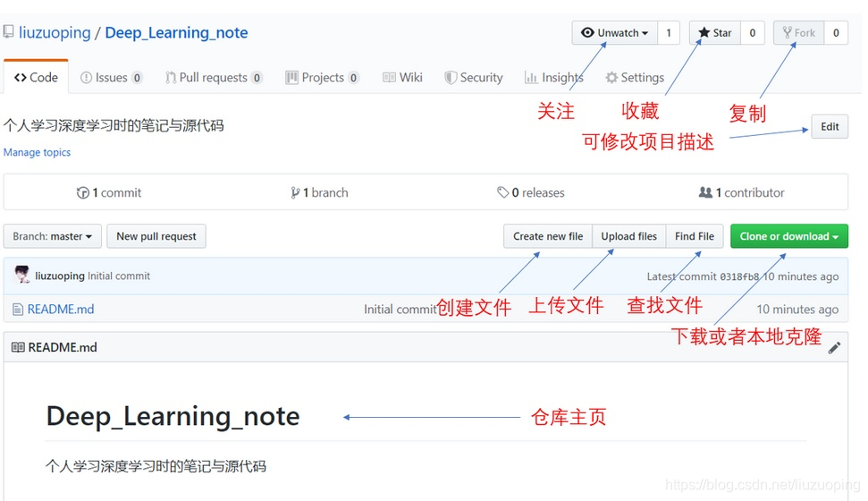
Task: Open the Issues tab
Action: [x=111, y=78]
